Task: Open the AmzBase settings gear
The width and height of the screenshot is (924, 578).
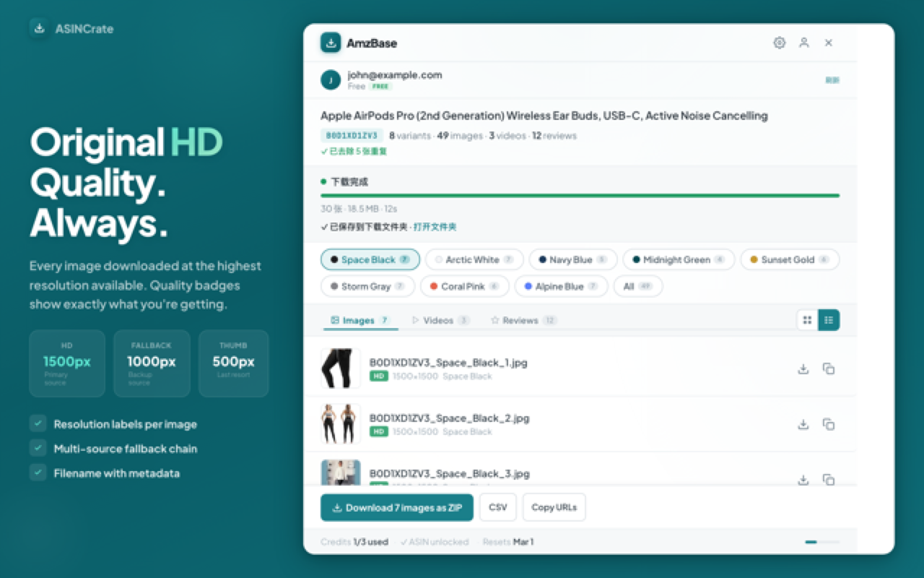Action: click(x=780, y=43)
